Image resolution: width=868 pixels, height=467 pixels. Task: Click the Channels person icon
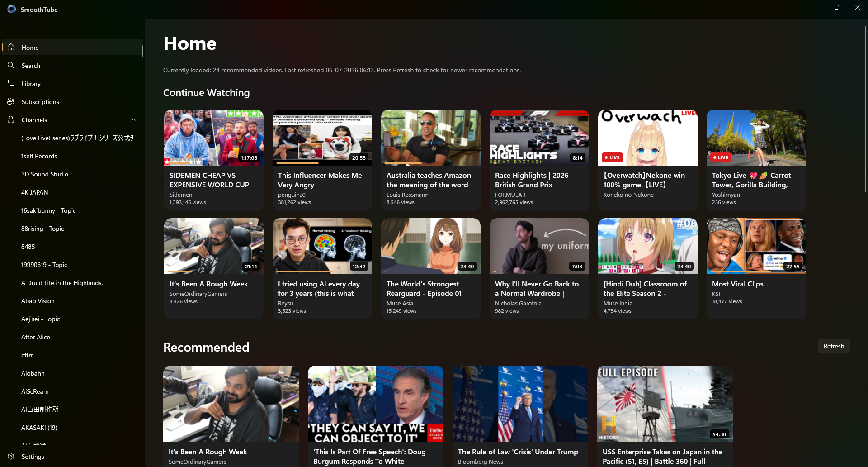11,119
